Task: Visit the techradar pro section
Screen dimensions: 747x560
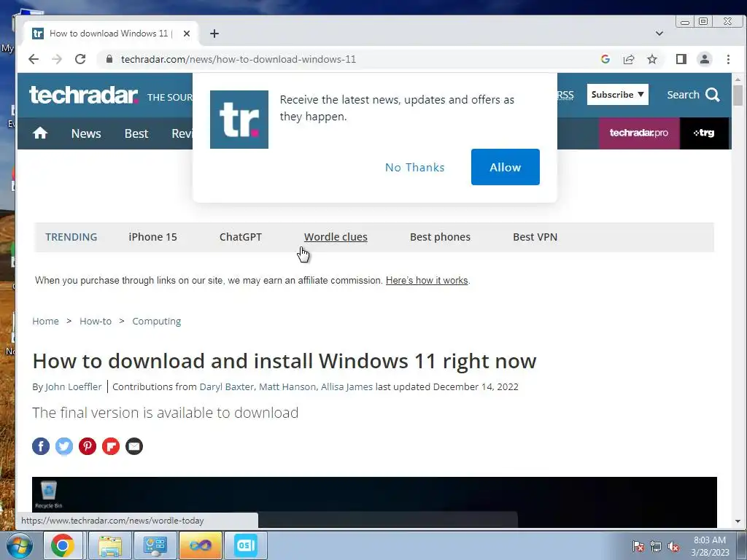Action: tap(639, 133)
